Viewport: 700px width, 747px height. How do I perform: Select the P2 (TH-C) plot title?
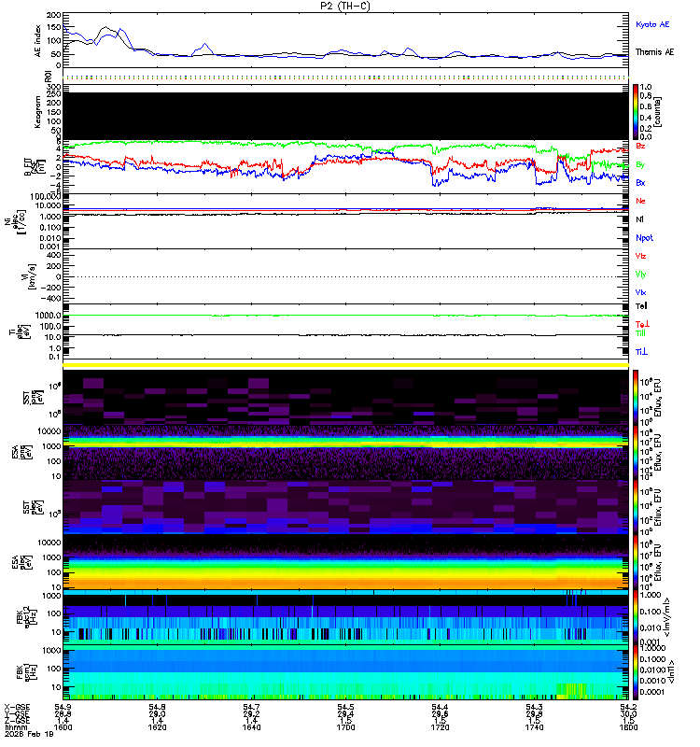point(345,6)
